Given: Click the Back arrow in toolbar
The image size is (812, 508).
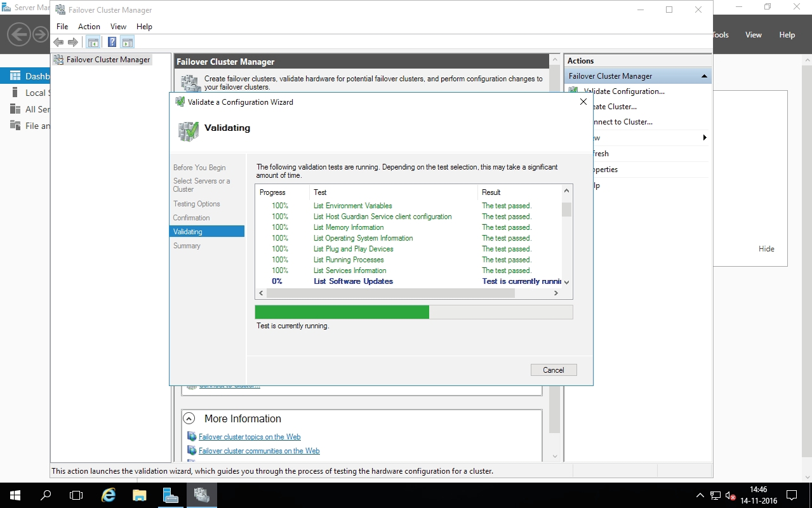Looking at the screenshot, I should 58,43.
